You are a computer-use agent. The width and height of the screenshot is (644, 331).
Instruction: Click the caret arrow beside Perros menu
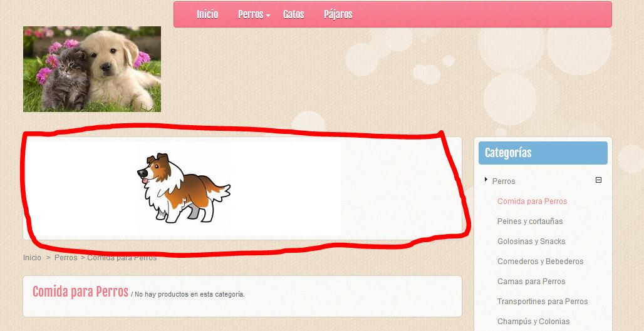(x=267, y=16)
